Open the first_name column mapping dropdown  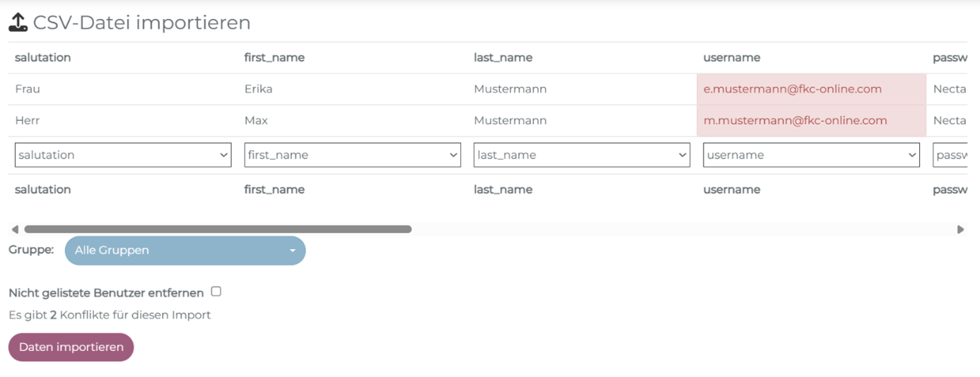[352, 155]
